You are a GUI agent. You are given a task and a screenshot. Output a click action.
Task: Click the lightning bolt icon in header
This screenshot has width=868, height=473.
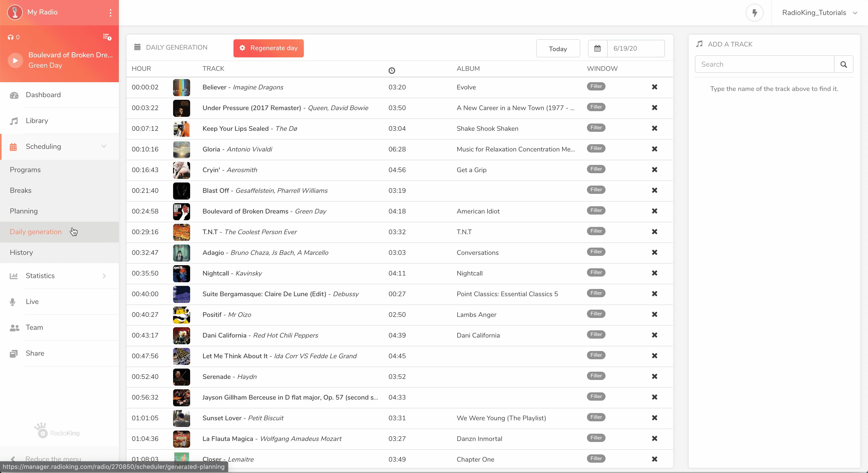click(x=754, y=13)
